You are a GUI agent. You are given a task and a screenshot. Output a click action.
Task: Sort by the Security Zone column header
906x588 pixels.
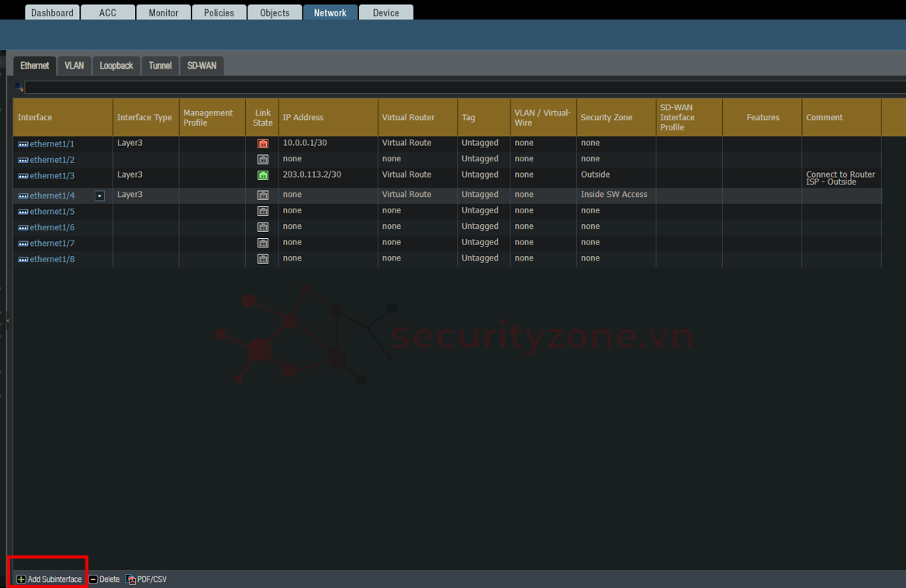click(607, 118)
